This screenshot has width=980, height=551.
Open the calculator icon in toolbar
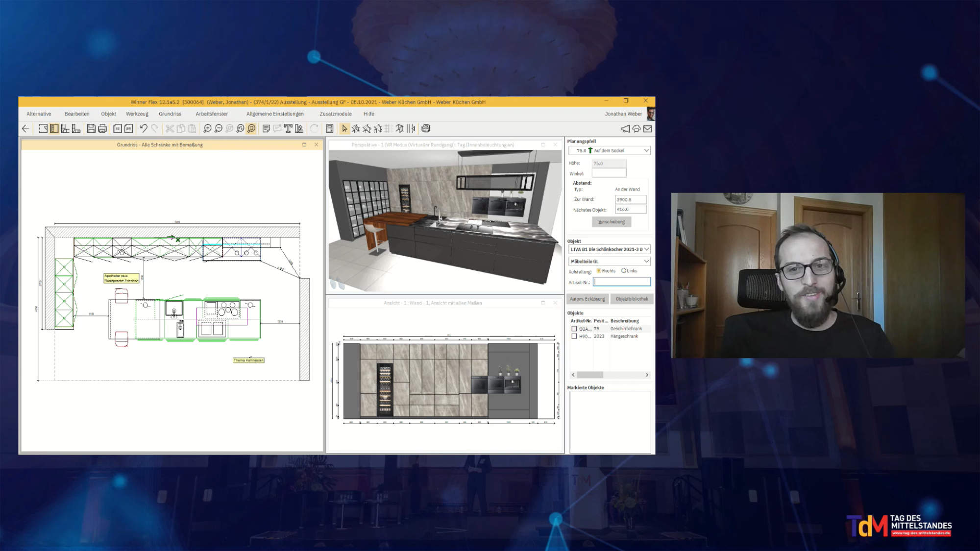click(330, 129)
